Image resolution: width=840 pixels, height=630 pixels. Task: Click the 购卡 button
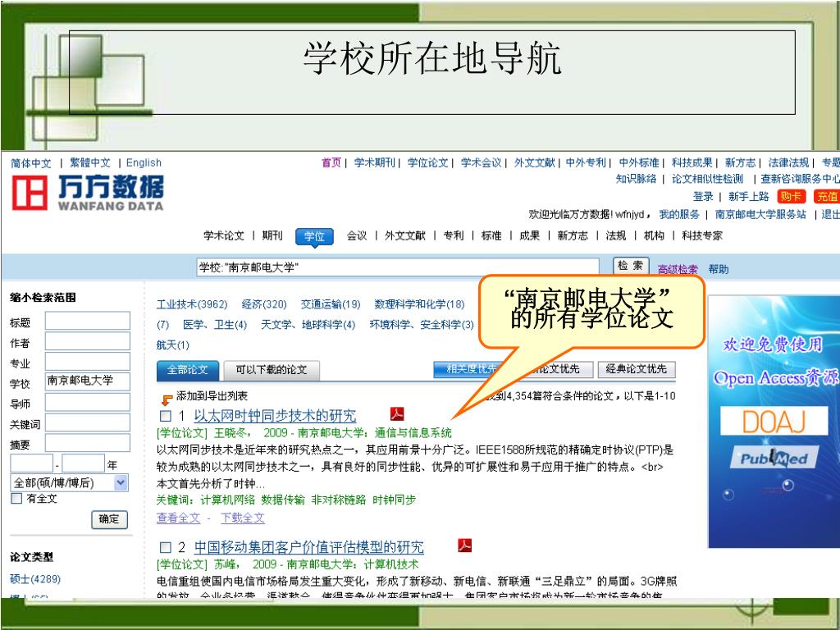[790, 196]
